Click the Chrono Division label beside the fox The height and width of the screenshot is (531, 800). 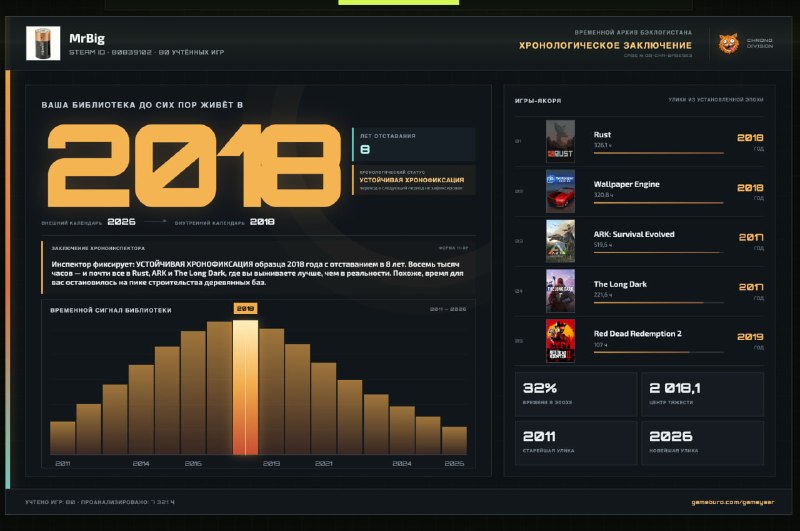pyautogui.click(x=760, y=43)
